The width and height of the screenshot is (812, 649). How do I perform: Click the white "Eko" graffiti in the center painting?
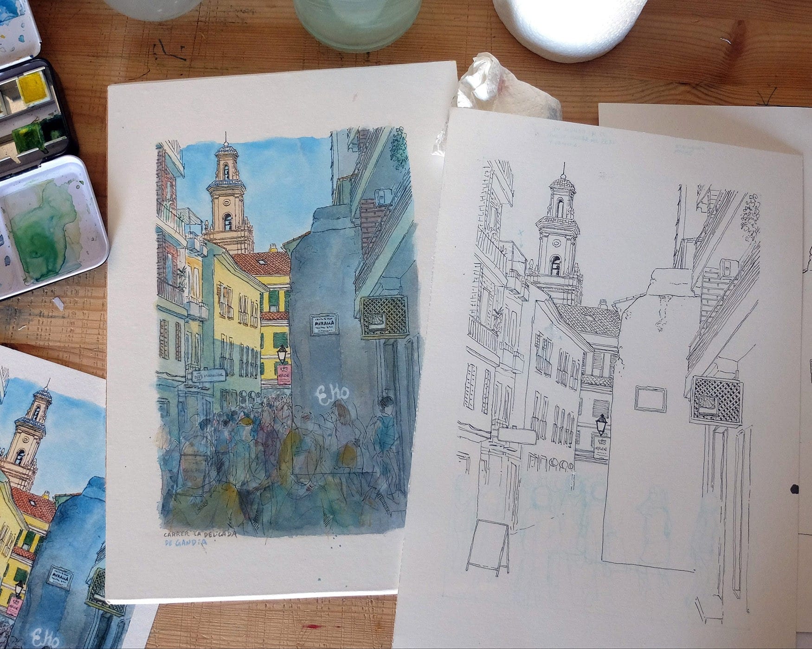[x=332, y=395]
